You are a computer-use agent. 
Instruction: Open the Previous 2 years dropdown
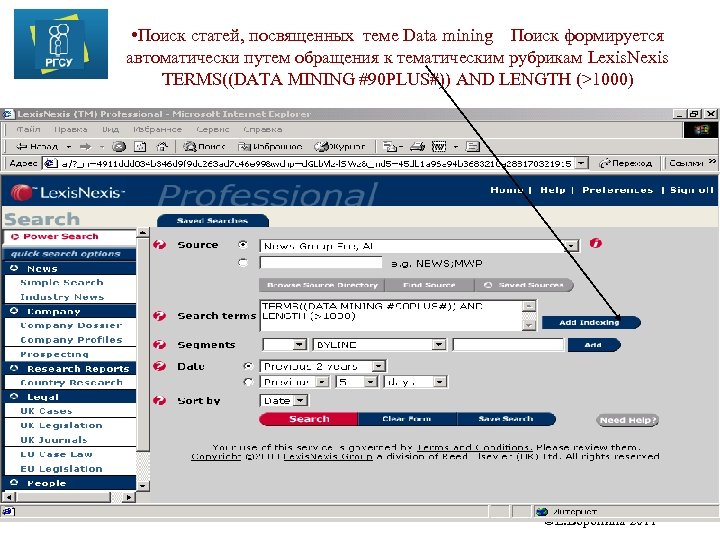(379, 366)
